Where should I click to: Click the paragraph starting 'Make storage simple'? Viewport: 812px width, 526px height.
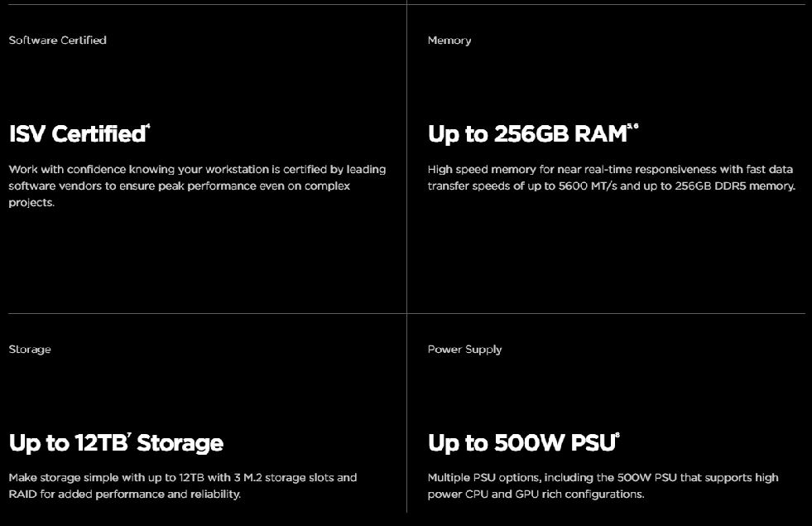(x=183, y=485)
